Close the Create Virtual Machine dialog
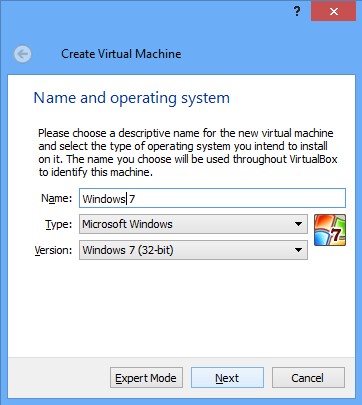 point(333,11)
